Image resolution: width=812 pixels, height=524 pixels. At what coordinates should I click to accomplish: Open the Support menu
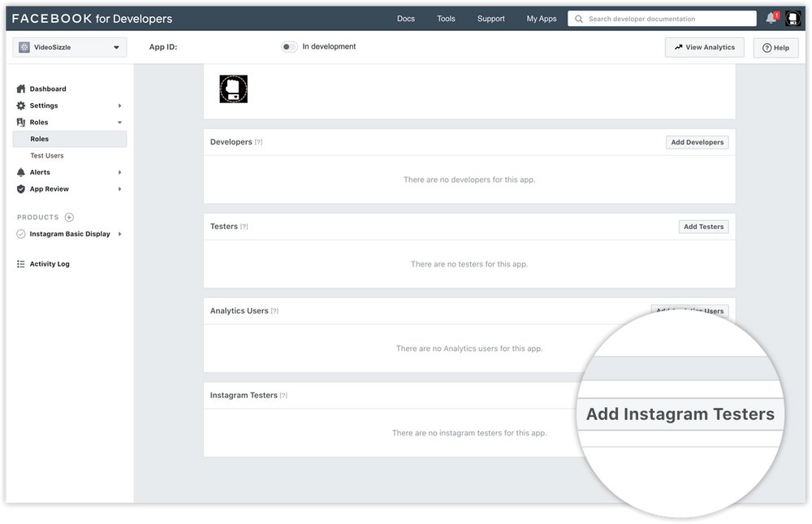pyautogui.click(x=491, y=19)
